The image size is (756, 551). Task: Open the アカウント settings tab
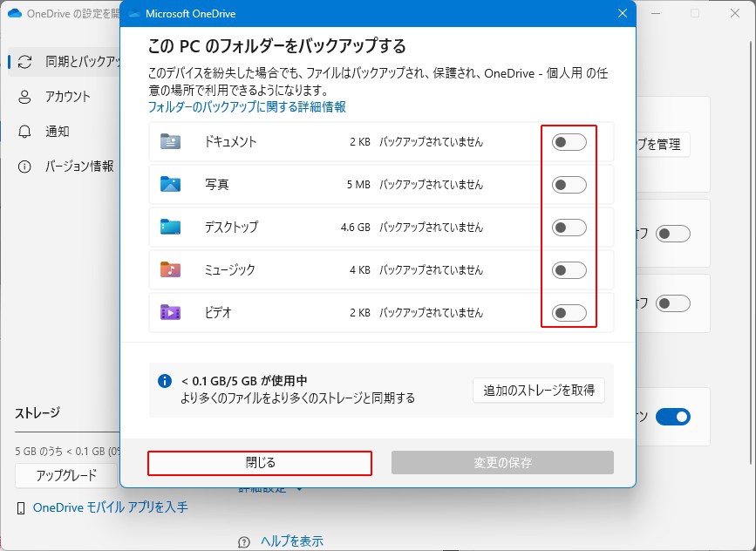tap(67, 97)
